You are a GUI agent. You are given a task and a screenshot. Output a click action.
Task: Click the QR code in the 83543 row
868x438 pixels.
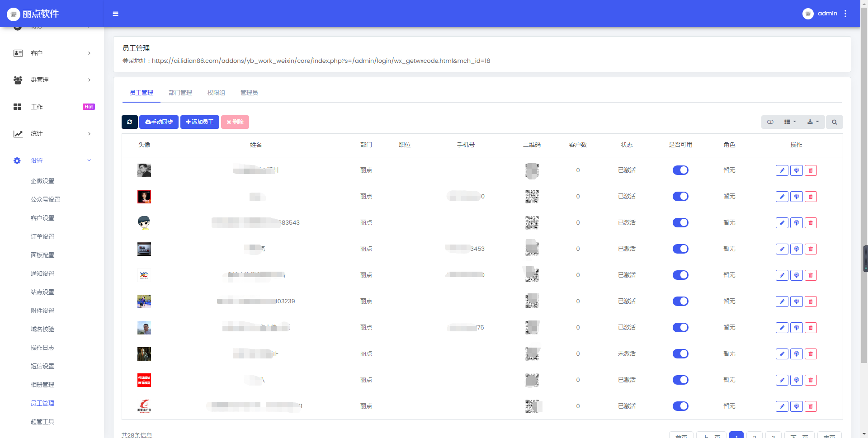tap(532, 223)
